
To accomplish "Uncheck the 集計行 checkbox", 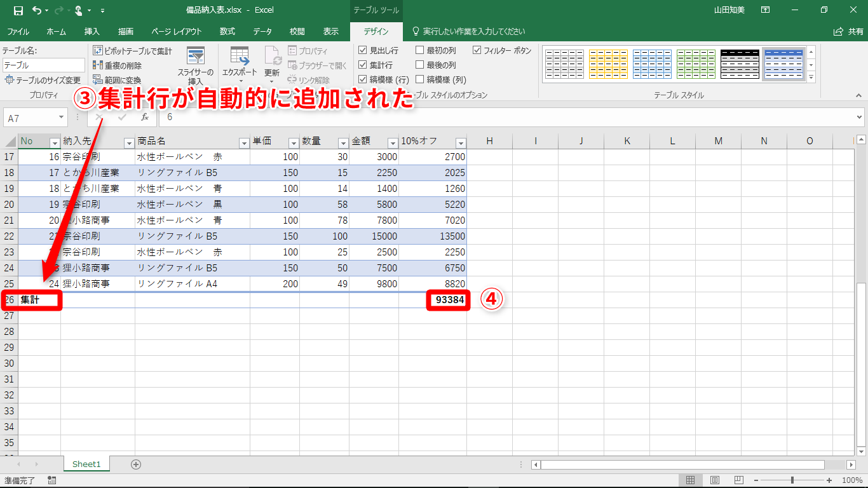I will click(x=363, y=65).
